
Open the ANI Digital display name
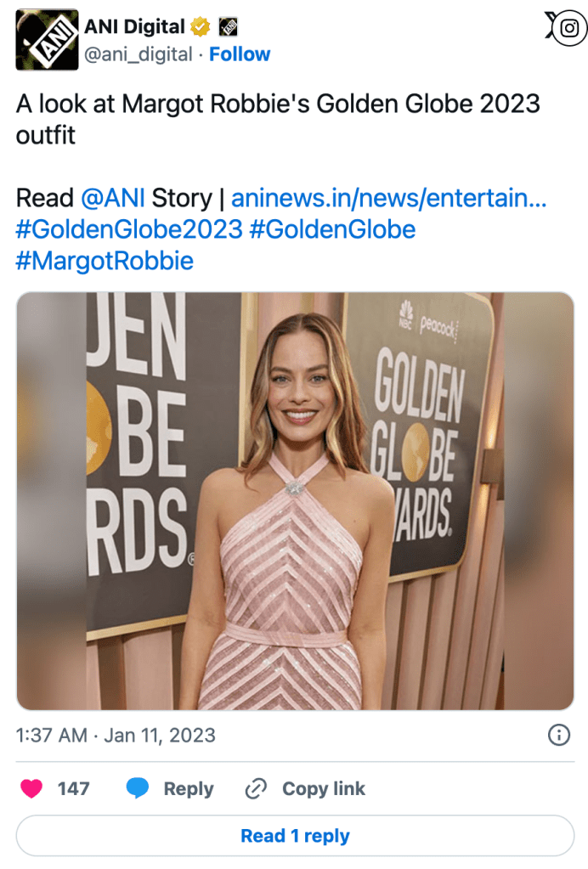[x=134, y=27]
